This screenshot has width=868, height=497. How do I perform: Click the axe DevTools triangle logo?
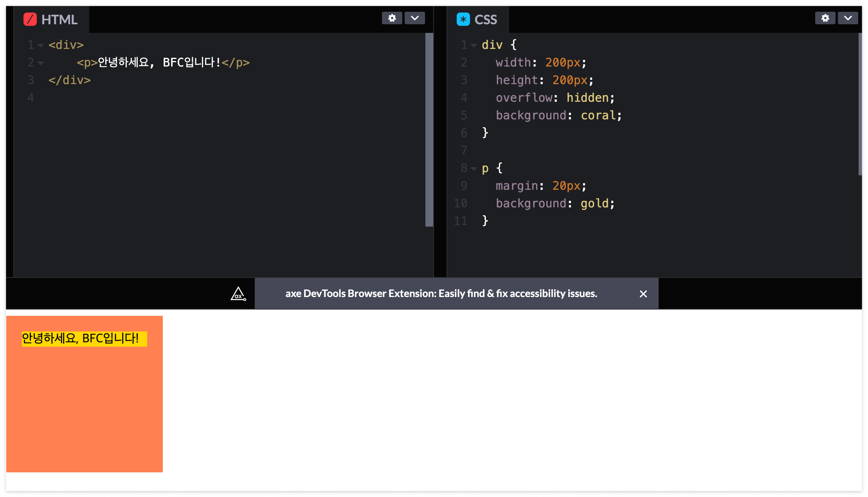[238, 294]
